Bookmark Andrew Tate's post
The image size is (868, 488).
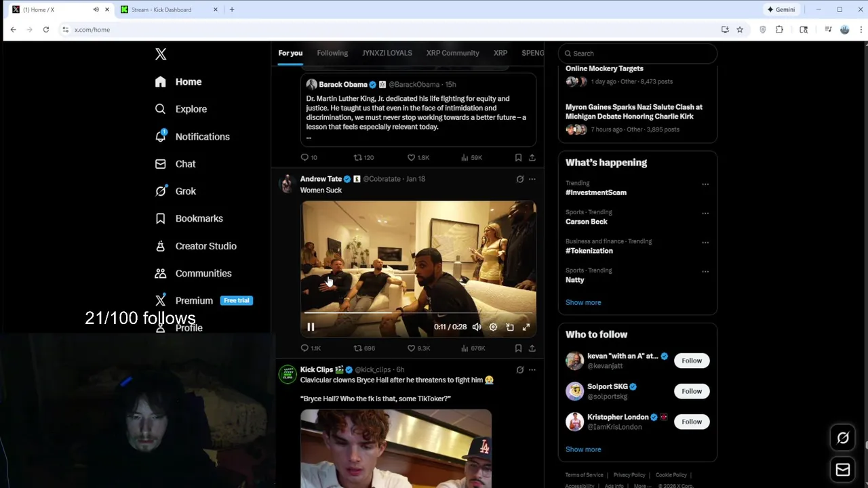(518, 348)
